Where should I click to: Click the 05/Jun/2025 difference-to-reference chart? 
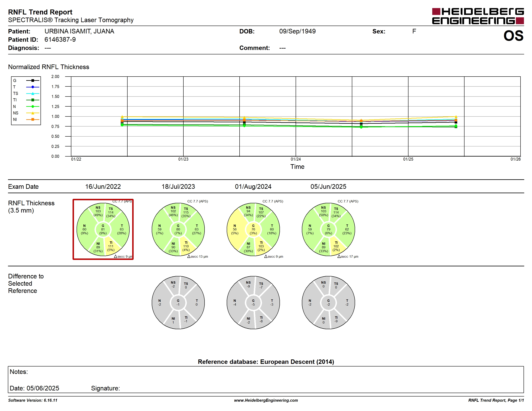[x=328, y=303]
